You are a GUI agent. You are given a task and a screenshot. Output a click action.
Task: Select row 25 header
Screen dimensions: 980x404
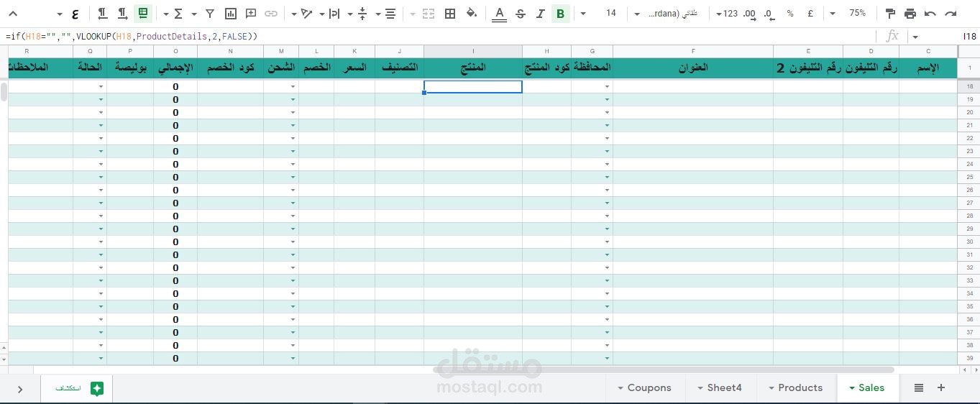pos(969,177)
